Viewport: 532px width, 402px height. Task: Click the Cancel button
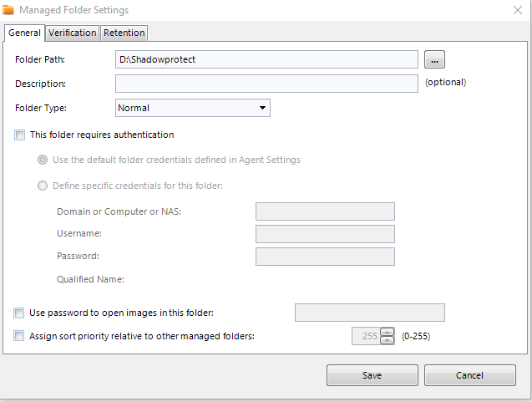point(470,375)
